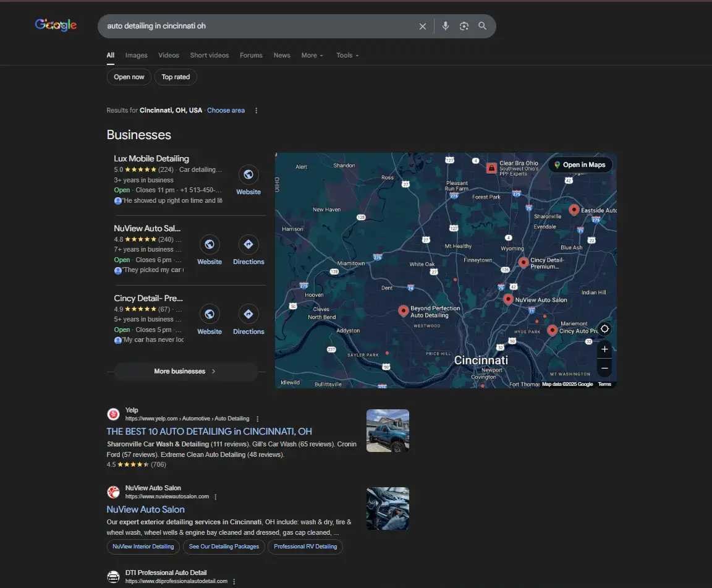Select Clear Bra Ohio map marker

[491, 168]
